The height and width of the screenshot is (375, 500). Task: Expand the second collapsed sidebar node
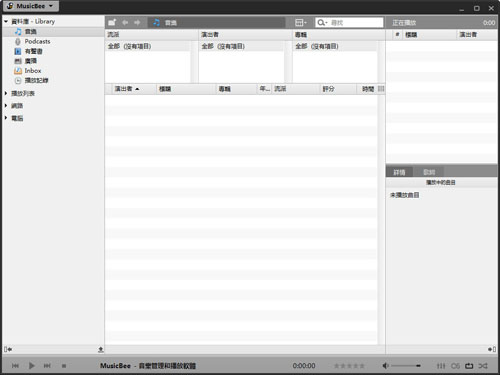coord(6,106)
